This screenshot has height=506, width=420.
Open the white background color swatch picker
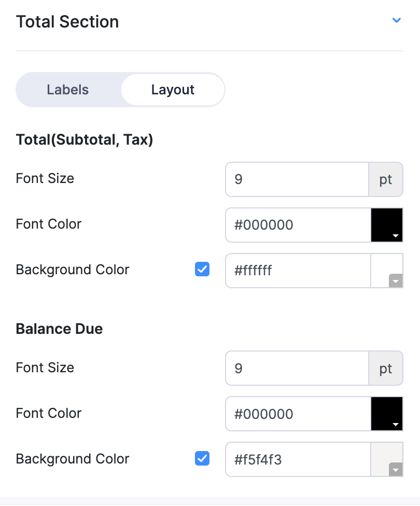387,271
